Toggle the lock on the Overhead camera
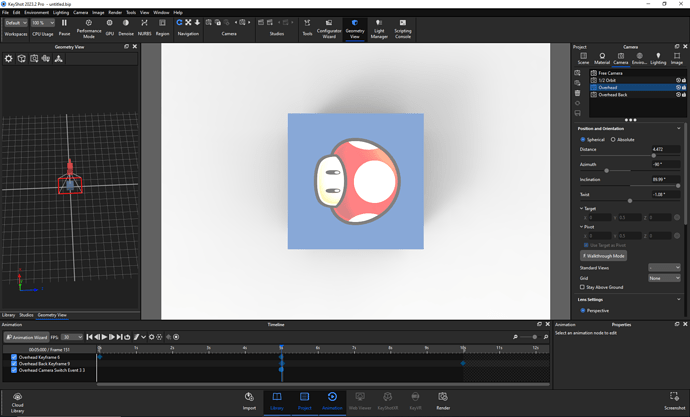The height and width of the screenshot is (417, 690). 684,88
